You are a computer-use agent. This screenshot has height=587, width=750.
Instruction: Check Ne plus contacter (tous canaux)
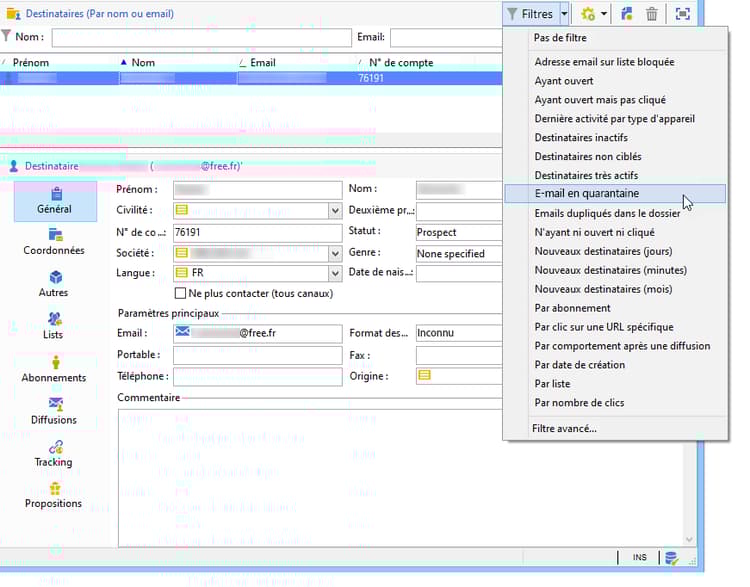tap(180, 293)
